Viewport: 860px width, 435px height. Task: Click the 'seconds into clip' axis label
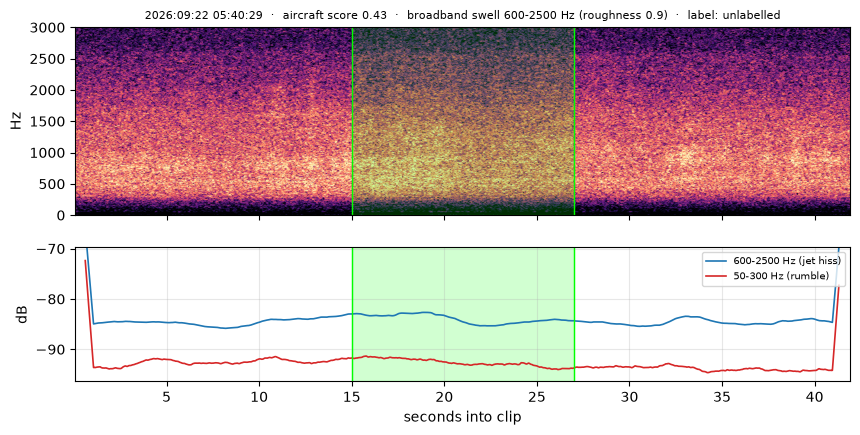(462, 417)
